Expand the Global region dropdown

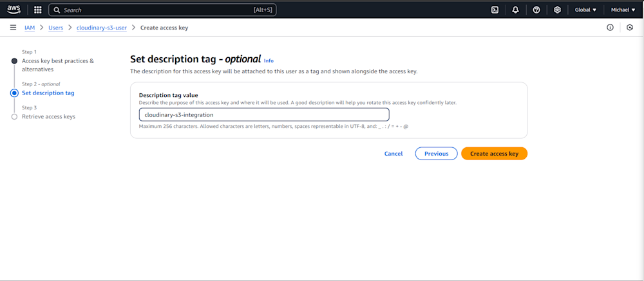[x=585, y=10]
